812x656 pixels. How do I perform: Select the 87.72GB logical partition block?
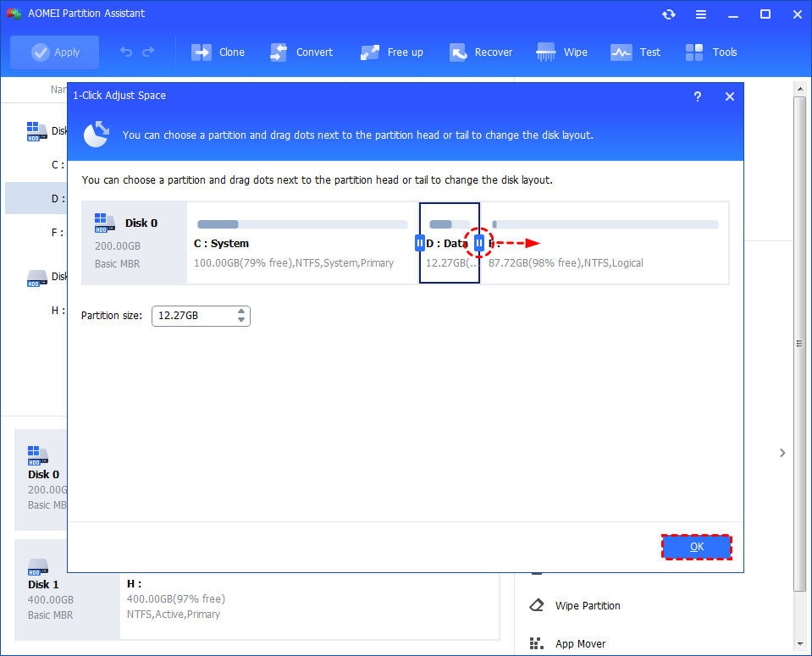[x=605, y=243]
